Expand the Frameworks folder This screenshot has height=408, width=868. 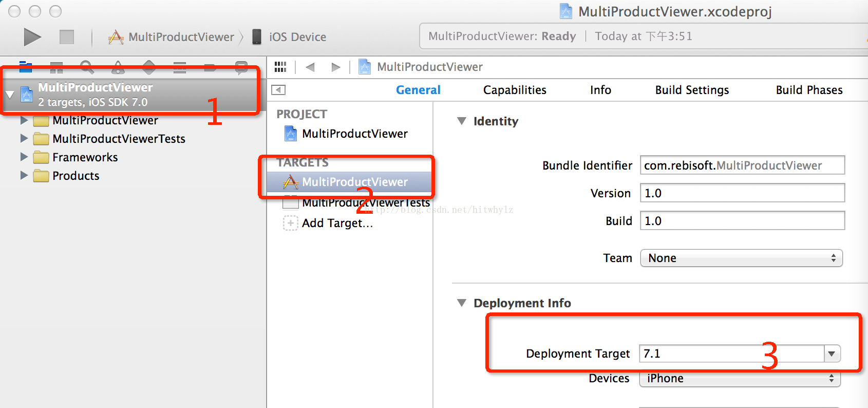click(x=24, y=157)
